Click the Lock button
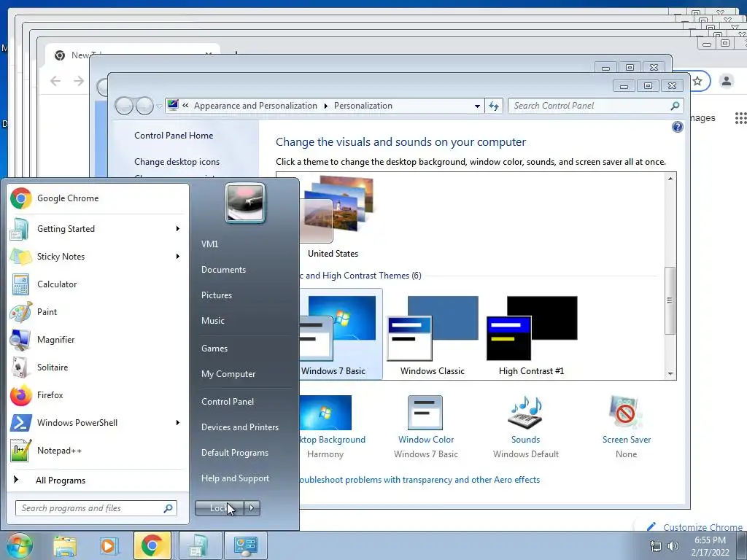Screen dimensions: 747x560 [x=219, y=508]
